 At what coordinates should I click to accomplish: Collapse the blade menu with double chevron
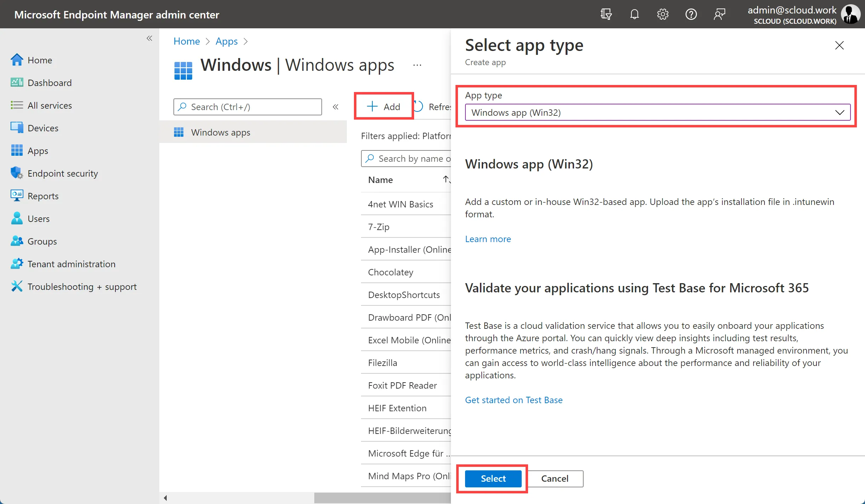[336, 107]
